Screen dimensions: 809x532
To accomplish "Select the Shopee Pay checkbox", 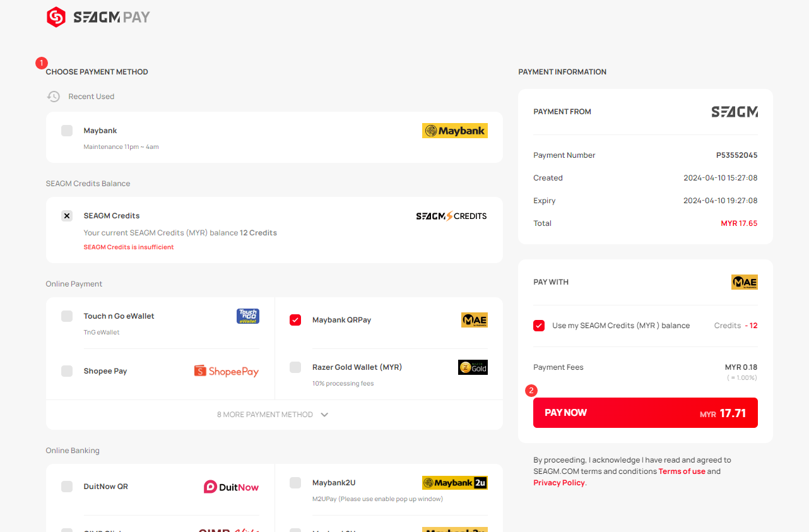I will coord(67,371).
